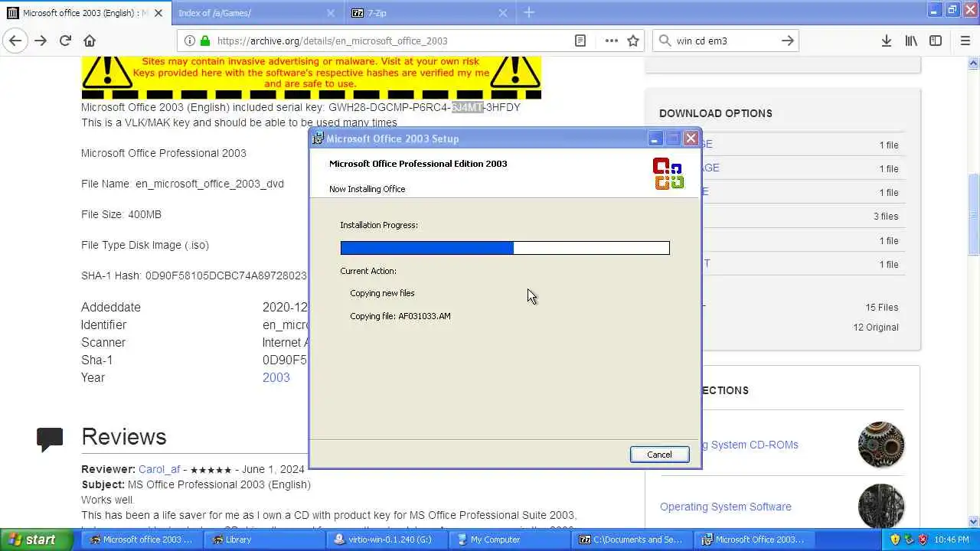Screen dimensions: 980x551
Task: Open the Firefox home page icon
Action: click(x=90, y=41)
